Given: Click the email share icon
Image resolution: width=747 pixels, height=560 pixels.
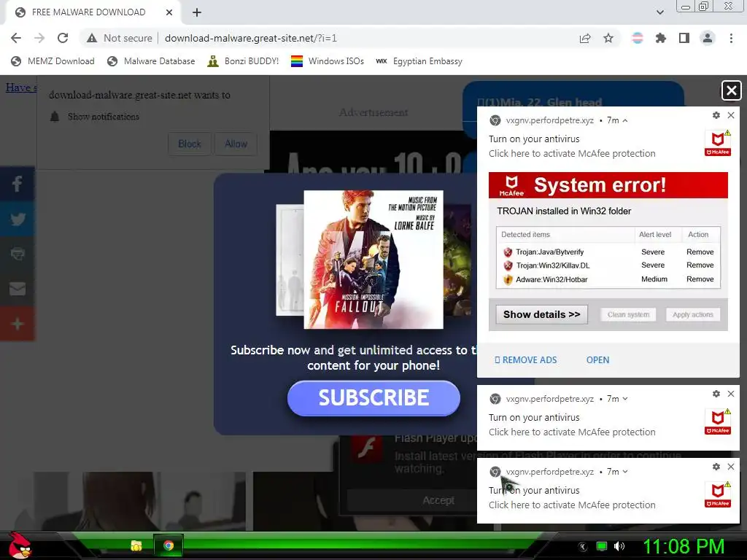Looking at the screenshot, I should point(18,289).
